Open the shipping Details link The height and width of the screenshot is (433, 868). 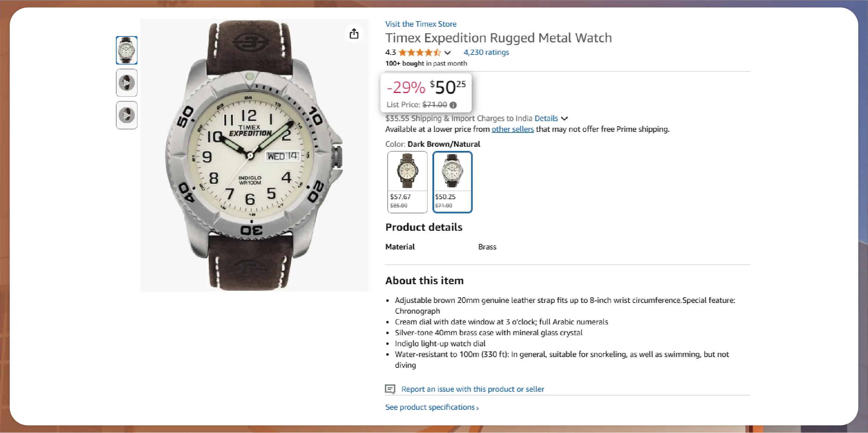546,118
